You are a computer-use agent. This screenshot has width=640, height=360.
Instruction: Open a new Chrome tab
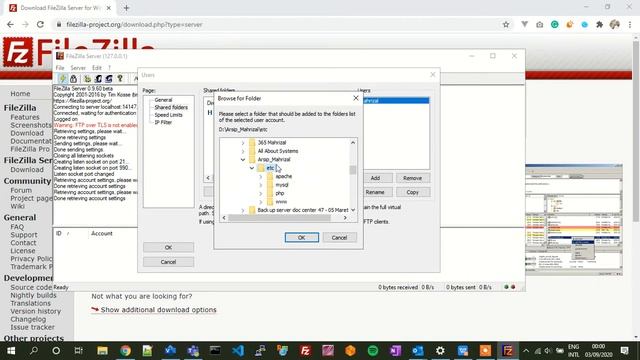[x=126, y=8]
